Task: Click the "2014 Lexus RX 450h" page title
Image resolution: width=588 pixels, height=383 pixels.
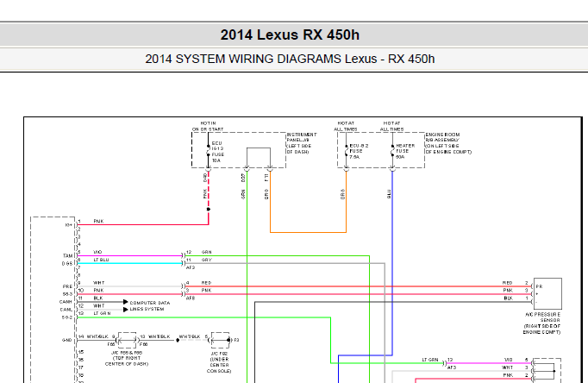Action: (290, 35)
